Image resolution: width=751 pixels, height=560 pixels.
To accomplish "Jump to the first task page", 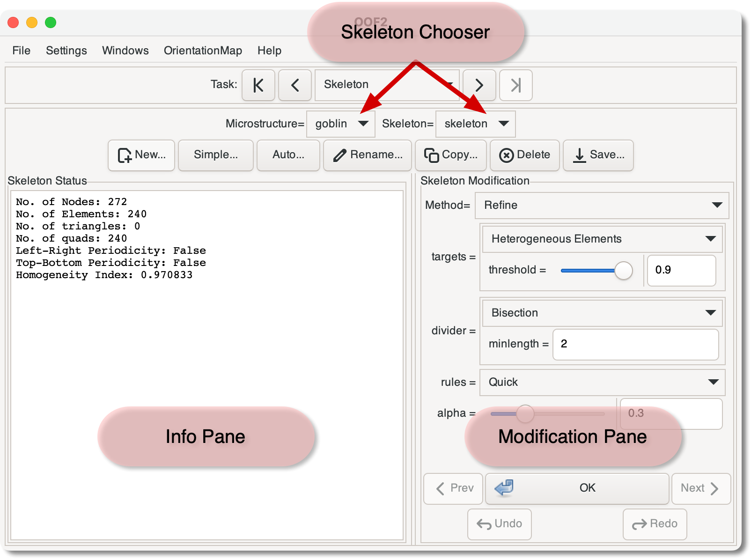I will [x=258, y=85].
